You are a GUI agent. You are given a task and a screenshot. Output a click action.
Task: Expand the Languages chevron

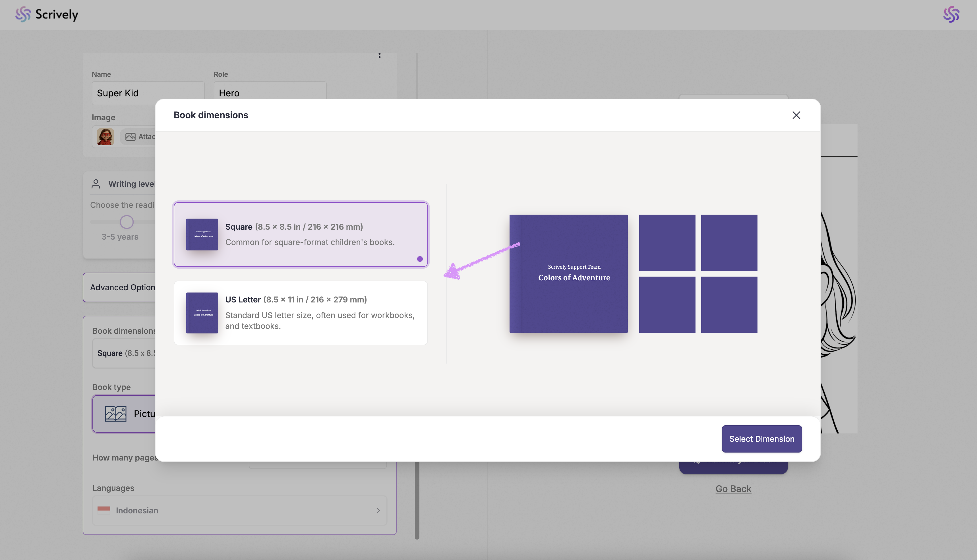click(378, 510)
